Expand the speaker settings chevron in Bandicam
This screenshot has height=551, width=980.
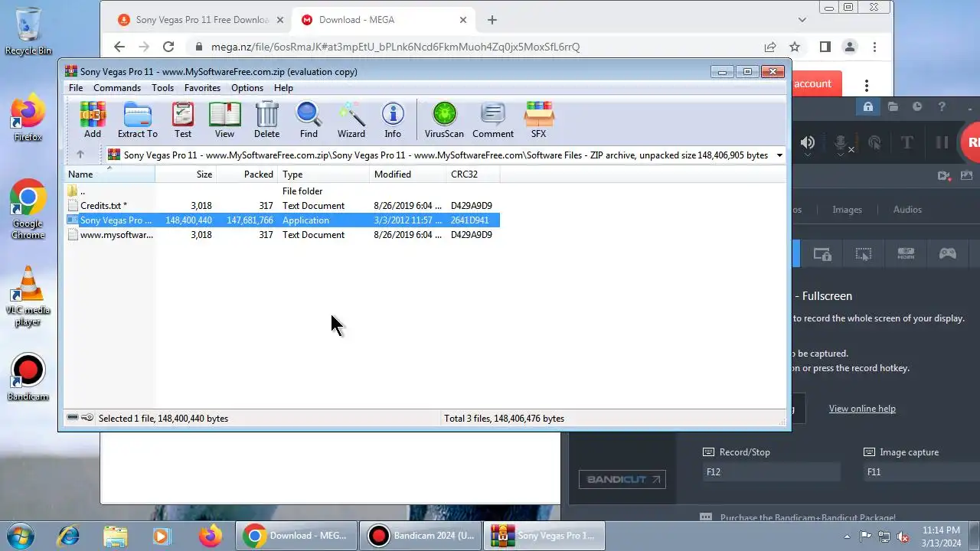pos(808,155)
